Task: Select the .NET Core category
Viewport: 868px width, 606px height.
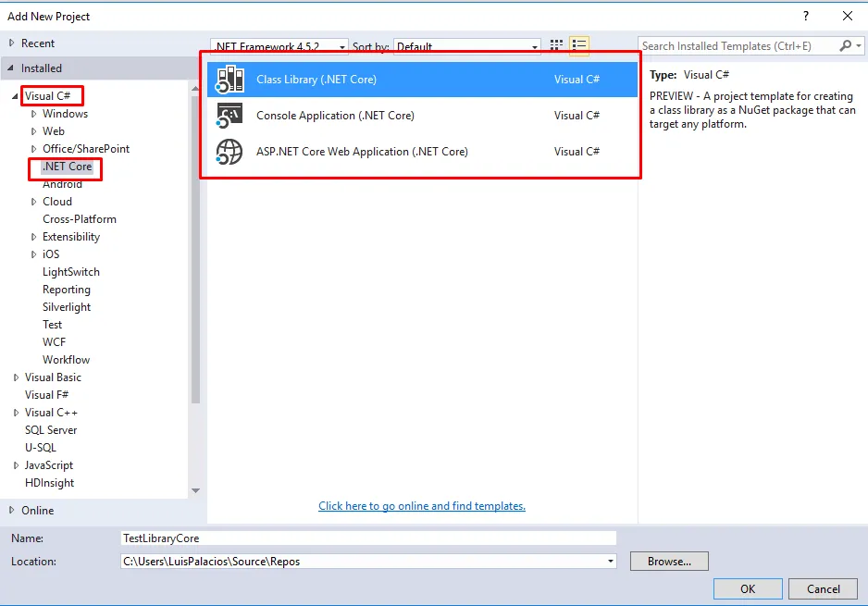Action: 67,167
